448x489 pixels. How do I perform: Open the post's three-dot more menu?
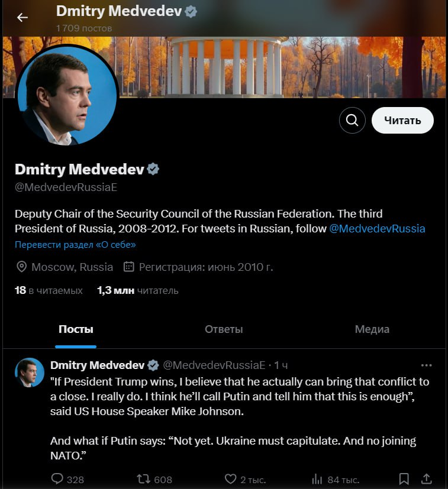(426, 365)
